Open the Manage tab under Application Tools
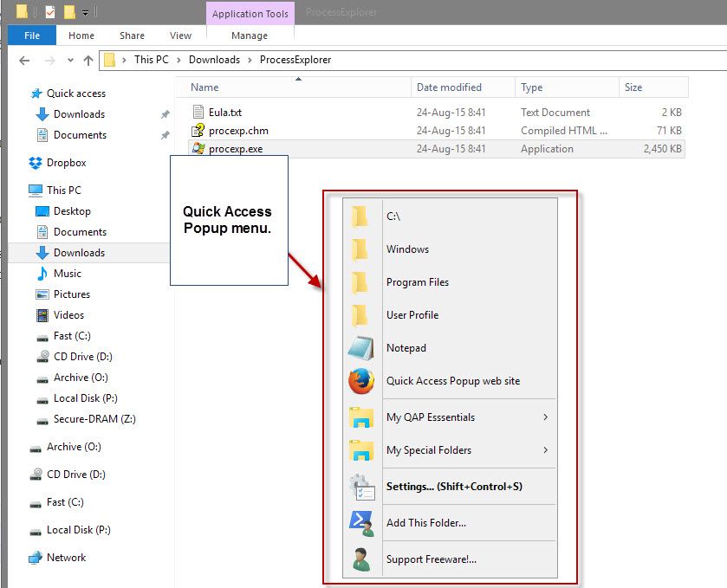 tap(250, 36)
